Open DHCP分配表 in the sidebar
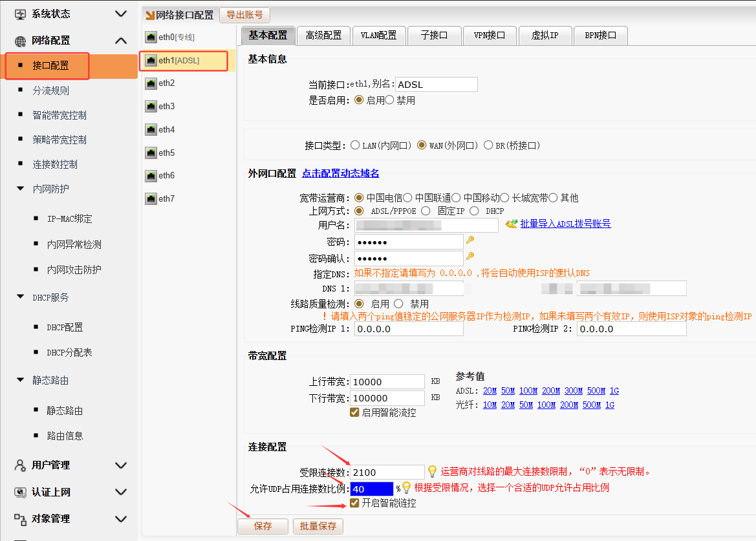The image size is (756, 541). pos(69,353)
